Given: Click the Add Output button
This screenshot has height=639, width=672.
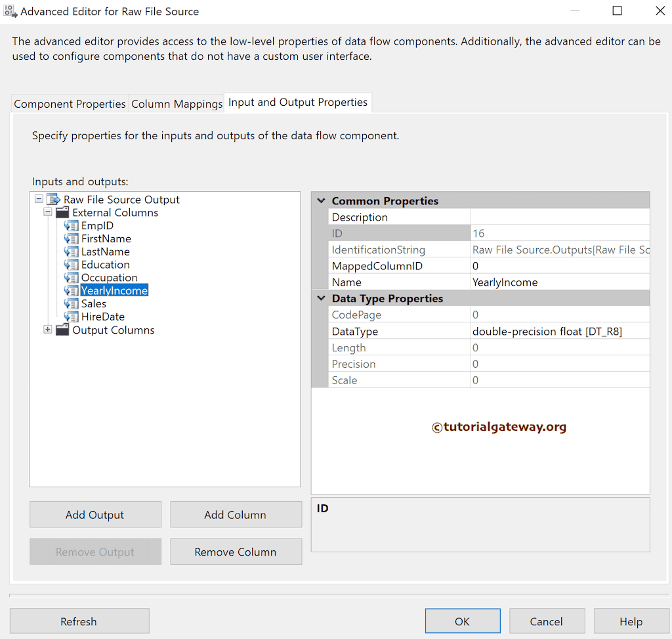Looking at the screenshot, I should [x=94, y=514].
